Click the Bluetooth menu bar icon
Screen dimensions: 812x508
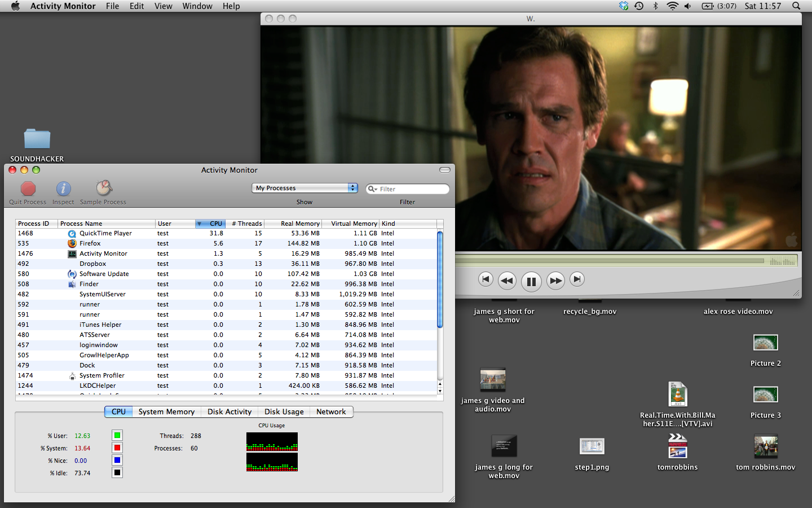point(655,6)
